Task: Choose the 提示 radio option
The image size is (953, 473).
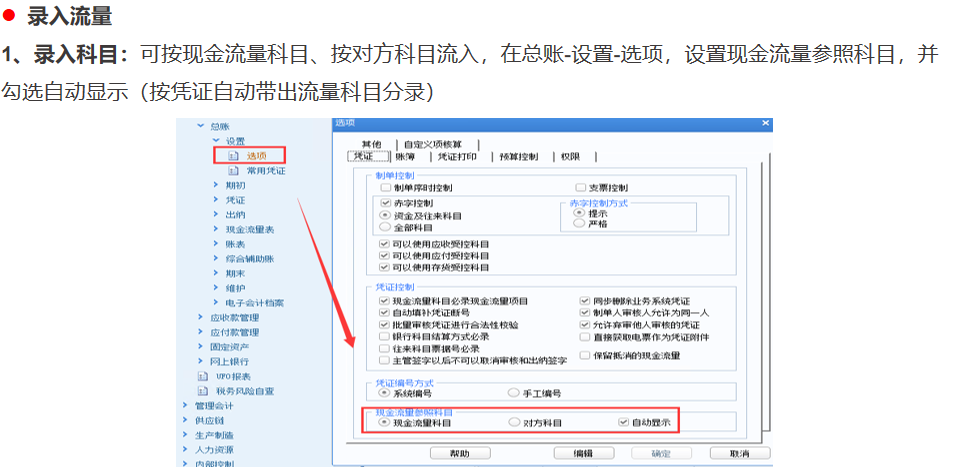Action: [x=579, y=213]
